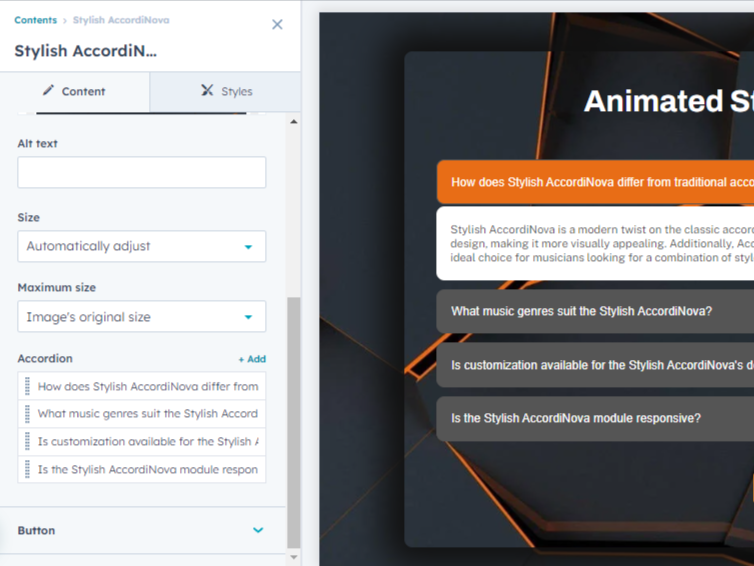
Task: Switch to the Styles tab
Action: [x=226, y=91]
